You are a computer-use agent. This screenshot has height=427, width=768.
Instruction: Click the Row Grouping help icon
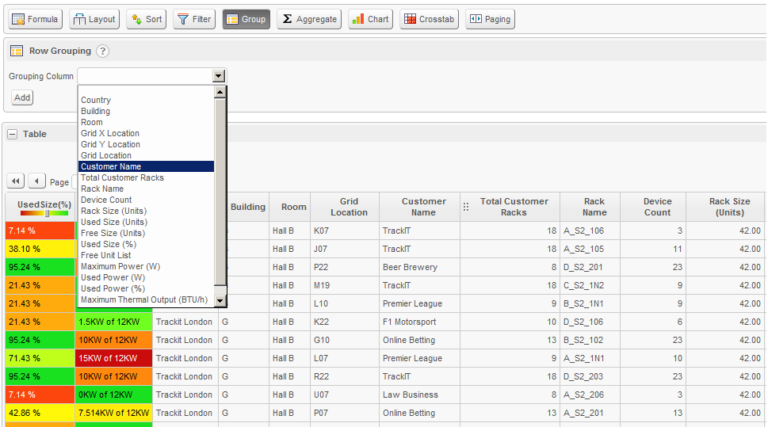point(103,51)
